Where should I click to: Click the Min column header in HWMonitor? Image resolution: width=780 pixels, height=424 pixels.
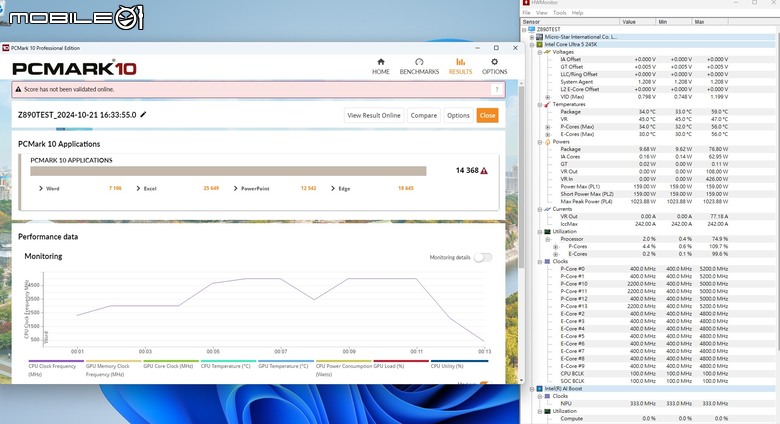(x=674, y=22)
